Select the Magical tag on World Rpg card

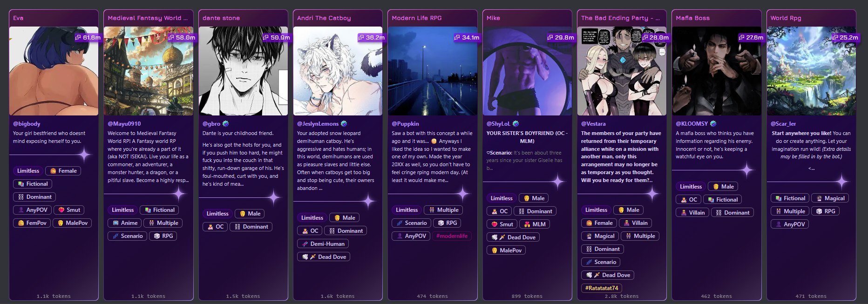click(x=830, y=198)
